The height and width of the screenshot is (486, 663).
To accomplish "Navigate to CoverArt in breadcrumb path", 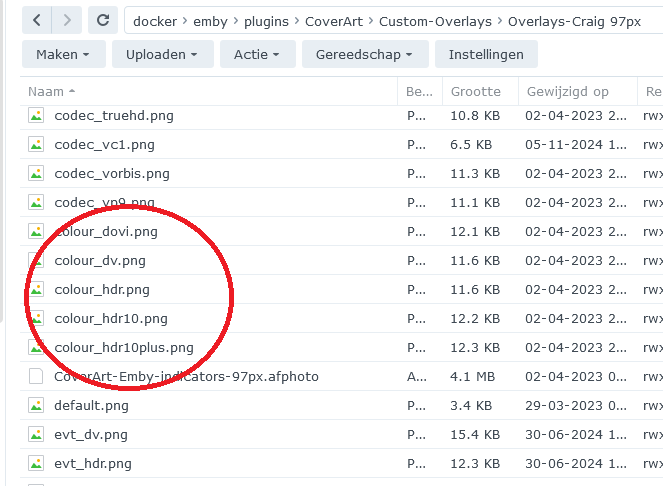I will (334, 21).
